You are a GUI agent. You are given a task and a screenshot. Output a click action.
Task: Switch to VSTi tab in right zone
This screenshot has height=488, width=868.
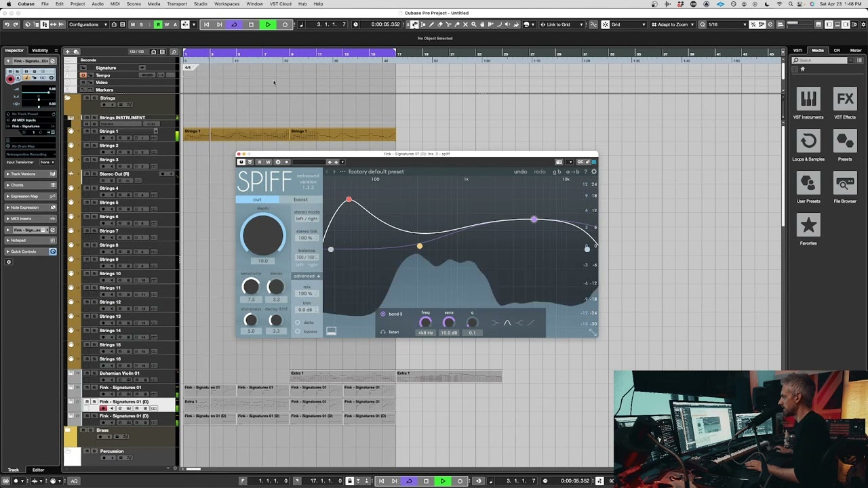coord(798,50)
